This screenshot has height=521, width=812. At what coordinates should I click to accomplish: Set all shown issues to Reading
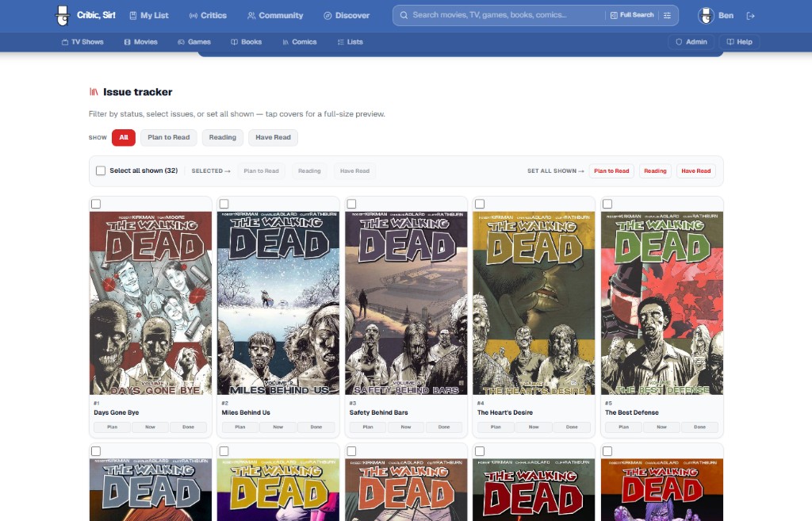pos(655,170)
